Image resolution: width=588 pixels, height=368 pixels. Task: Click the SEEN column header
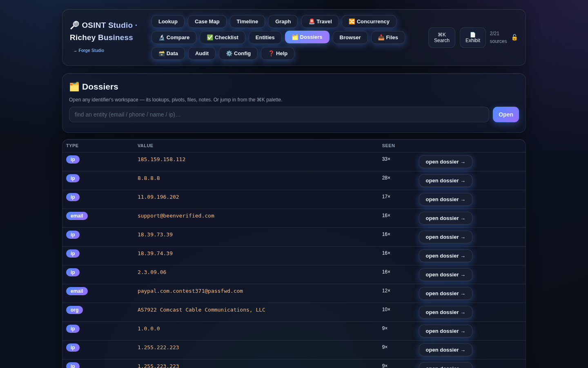tap(388, 146)
